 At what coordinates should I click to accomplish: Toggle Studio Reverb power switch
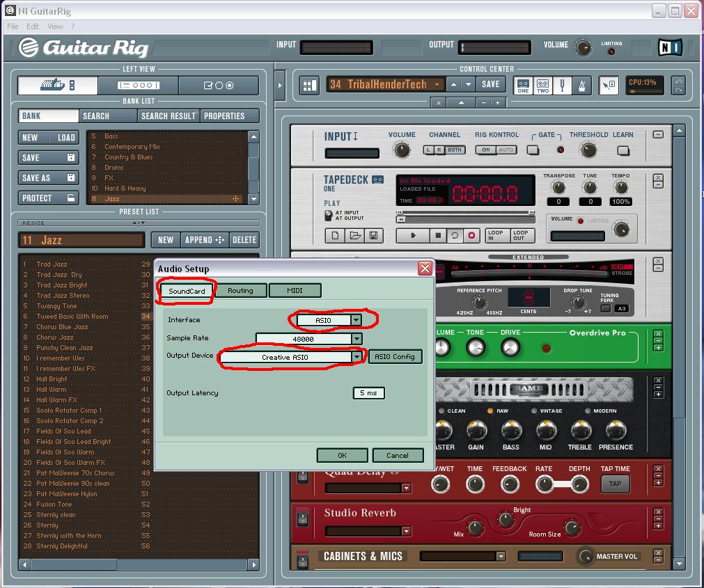click(303, 519)
